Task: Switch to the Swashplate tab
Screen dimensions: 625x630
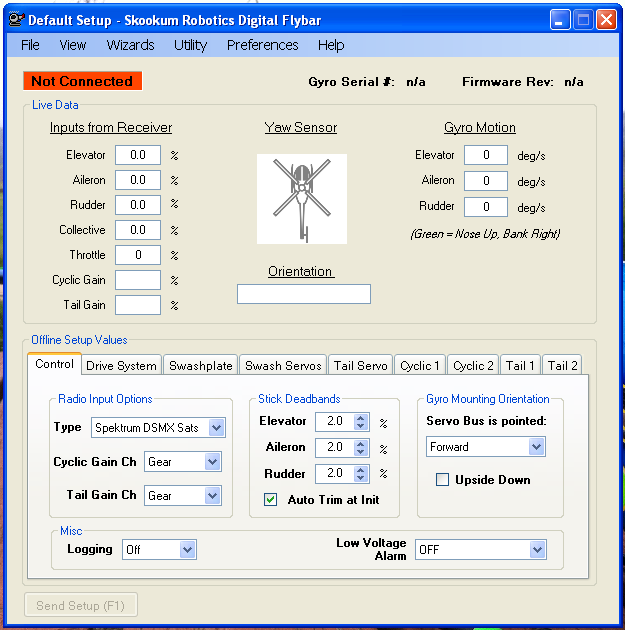Action: tap(200, 366)
